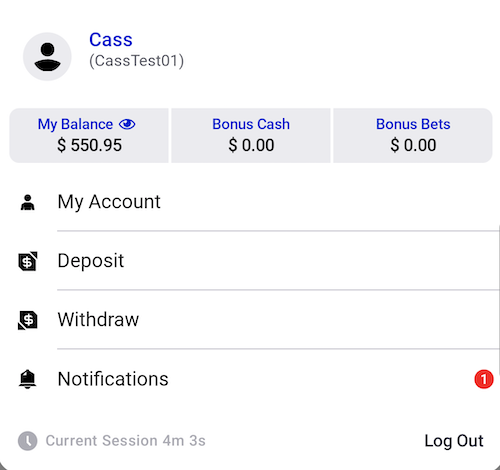This screenshot has height=470, width=500.
Task: Click the Withdraw dollar icon
Action: [28, 320]
